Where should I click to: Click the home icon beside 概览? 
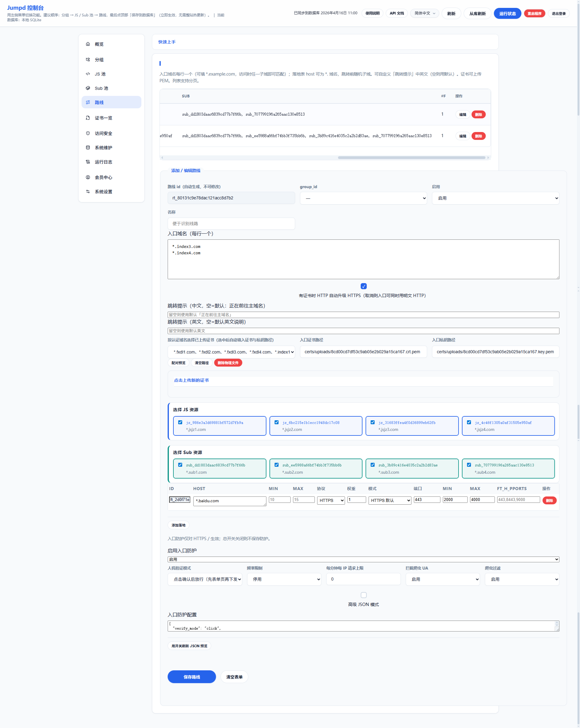[x=88, y=44]
